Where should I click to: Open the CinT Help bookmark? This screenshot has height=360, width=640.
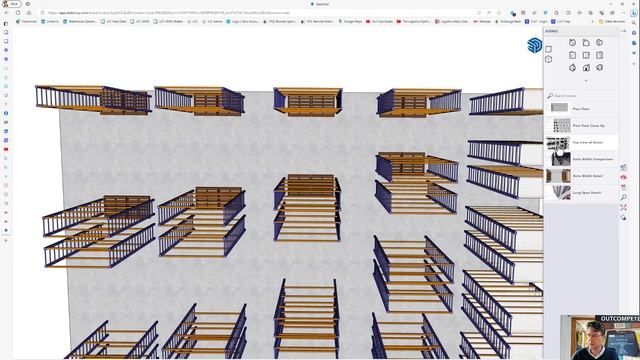click(x=561, y=21)
